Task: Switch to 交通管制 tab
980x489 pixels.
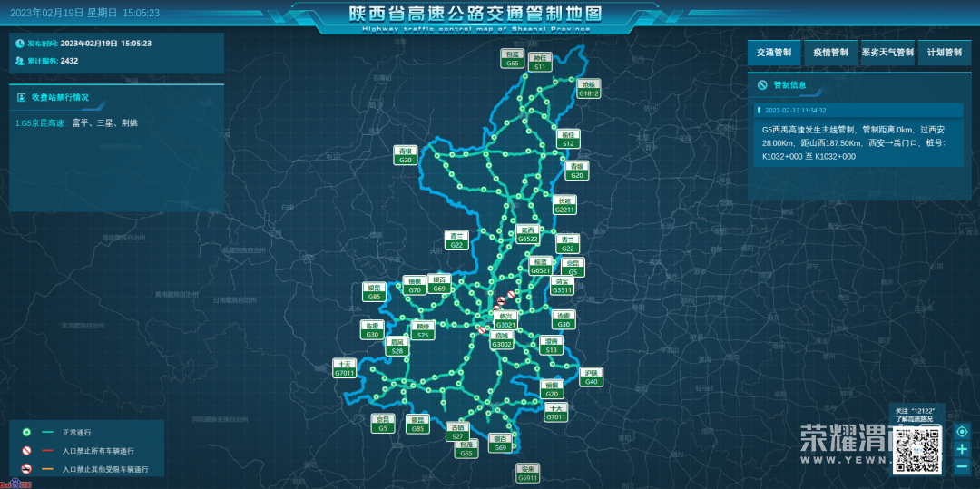Action: coord(774,53)
